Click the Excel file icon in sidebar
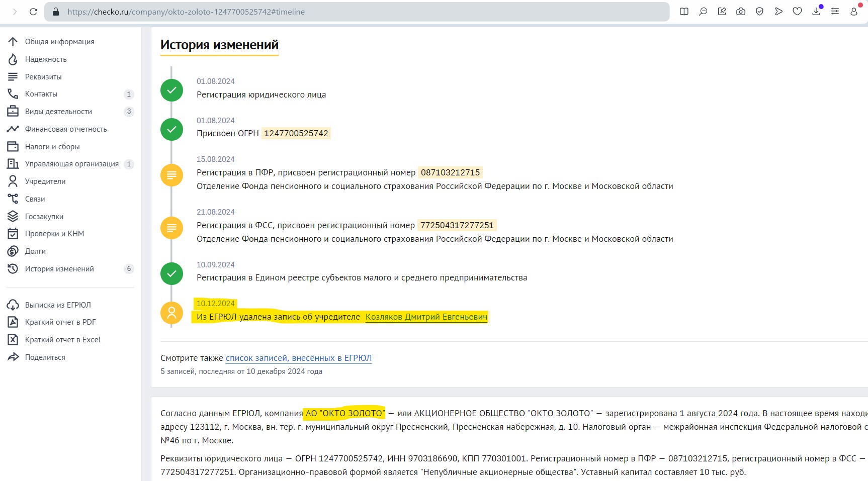The image size is (868, 481). (13, 340)
